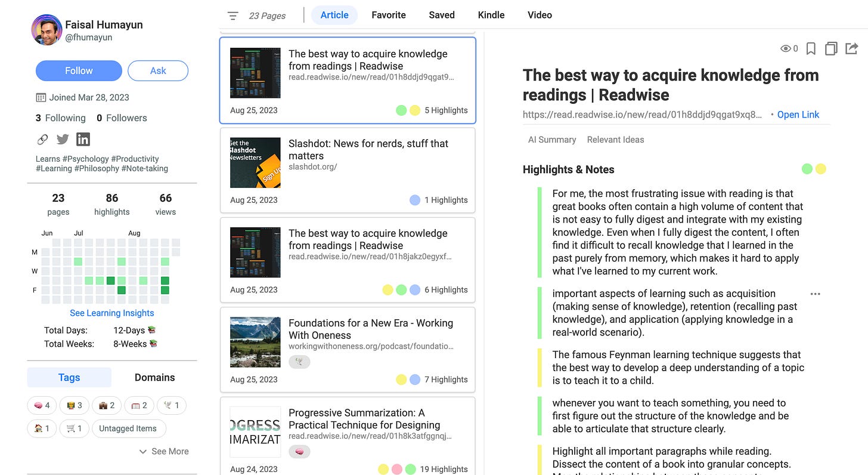This screenshot has width=868, height=475.
Task: Select the Tags tab in sidebar
Action: coord(69,378)
